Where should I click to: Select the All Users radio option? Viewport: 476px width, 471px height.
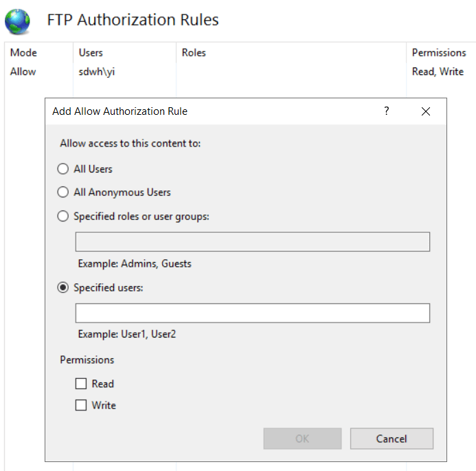pyautogui.click(x=63, y=169)
